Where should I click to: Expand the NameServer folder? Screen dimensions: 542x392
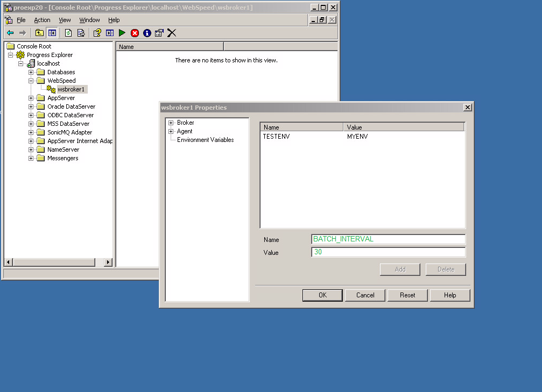coord(31,150)
